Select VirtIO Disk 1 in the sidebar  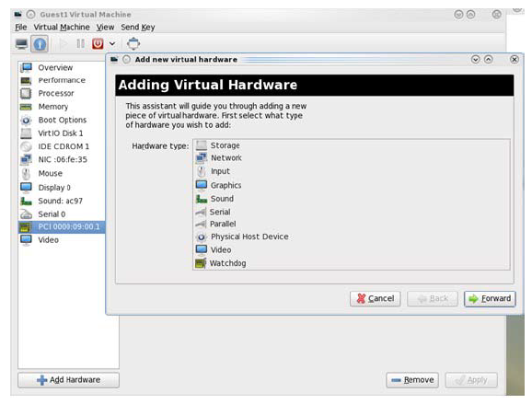(x=62, y=133)
